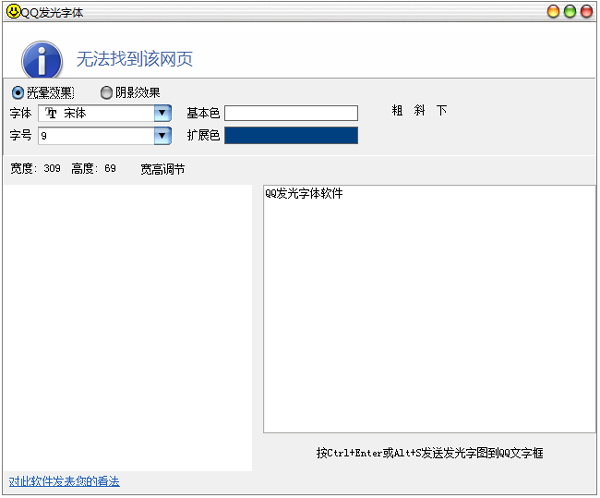Toggle italic with the 斜 button
Image resolution: width=600 pixels, height=498 pixels.
(420, 111)
